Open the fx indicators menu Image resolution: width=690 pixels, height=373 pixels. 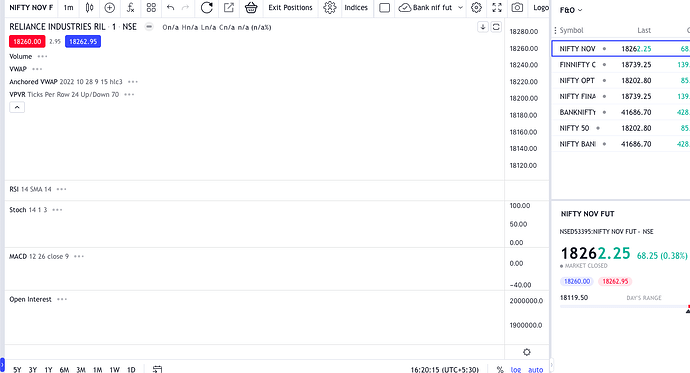click(x=130, y=7)
